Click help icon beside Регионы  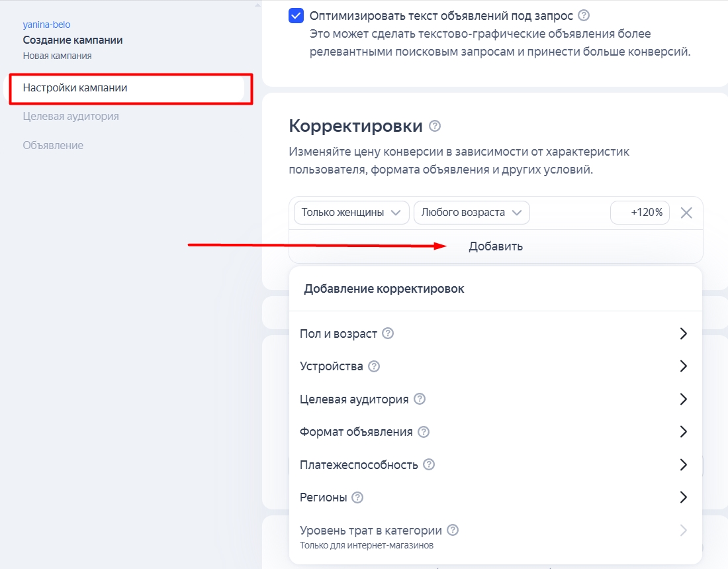357,497
